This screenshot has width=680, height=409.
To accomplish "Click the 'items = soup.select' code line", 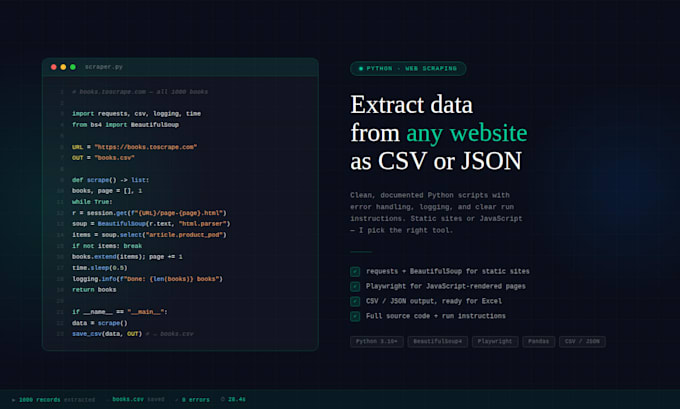I will (149, 235).
